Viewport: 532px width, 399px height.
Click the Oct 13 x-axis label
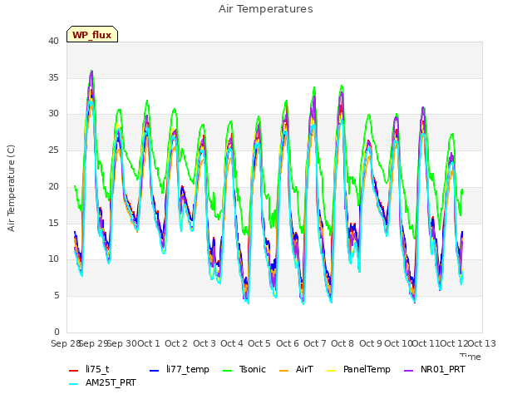[482, 343]
